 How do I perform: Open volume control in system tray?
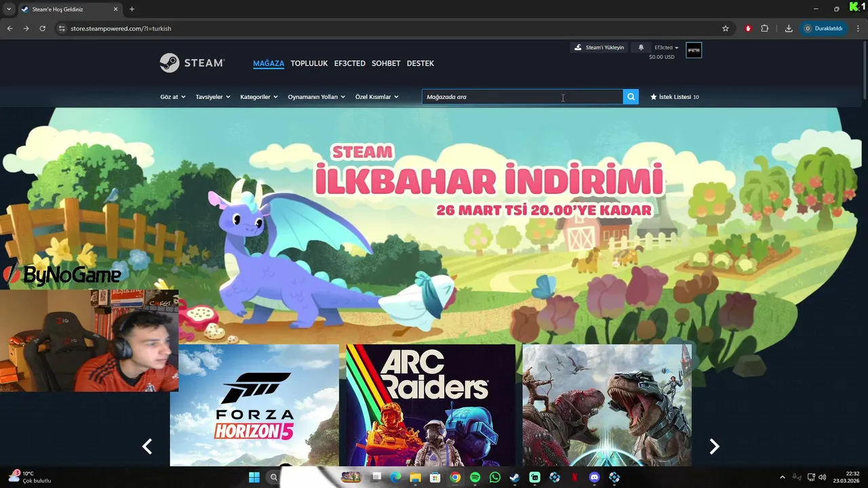point(822,477)
